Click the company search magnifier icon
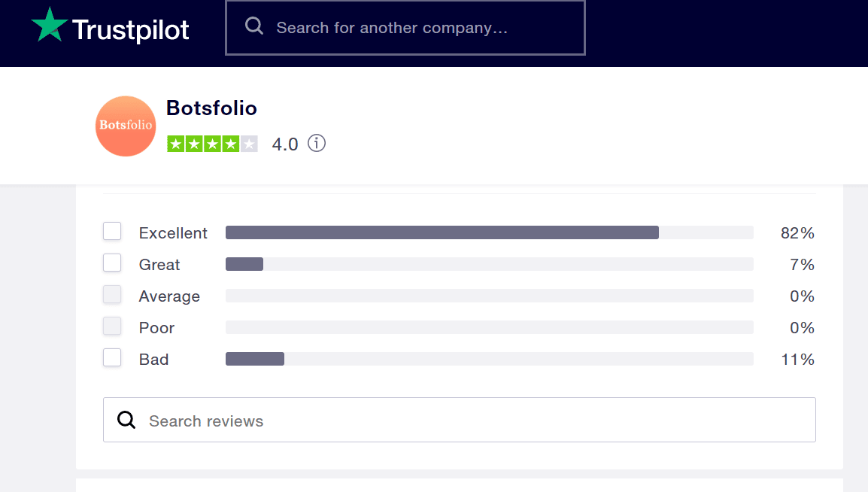The width and height of the screenshot is (868, 492). tap(254, 26)
